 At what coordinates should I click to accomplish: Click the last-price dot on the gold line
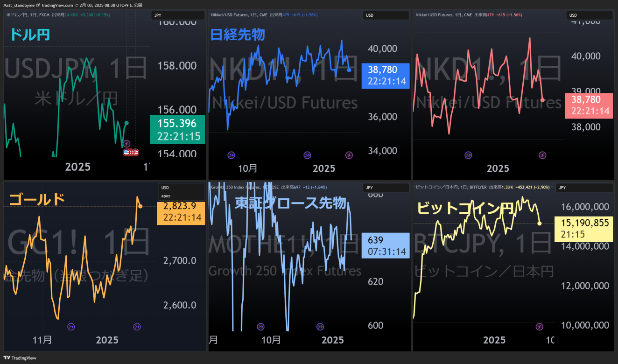(140, 206)
